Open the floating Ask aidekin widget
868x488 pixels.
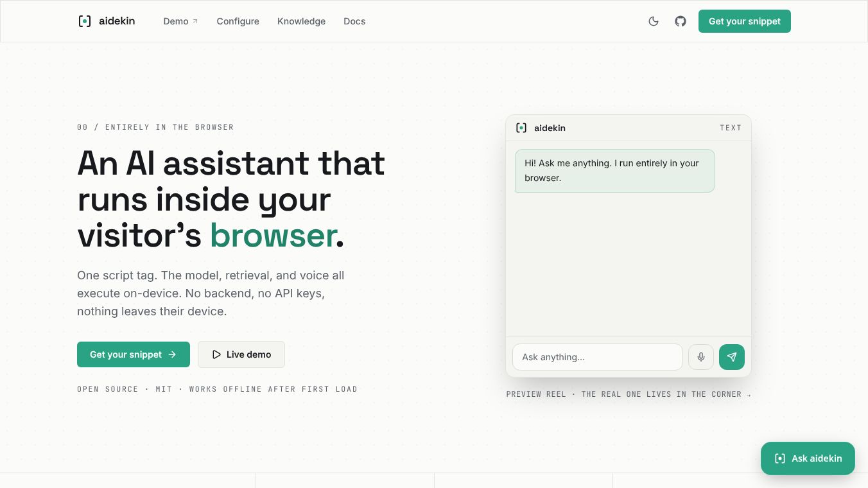pos(808,458)
